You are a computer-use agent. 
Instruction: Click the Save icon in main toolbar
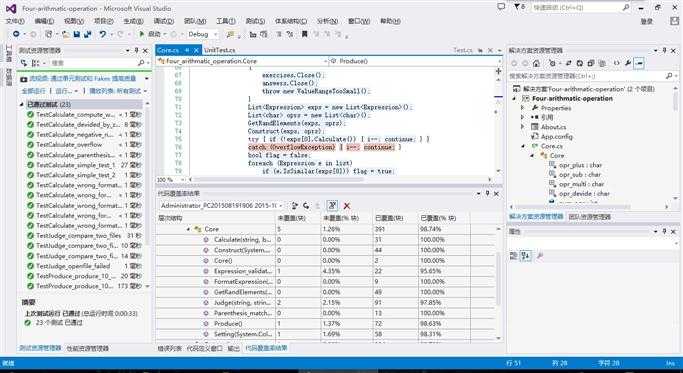tap(77, 34)
